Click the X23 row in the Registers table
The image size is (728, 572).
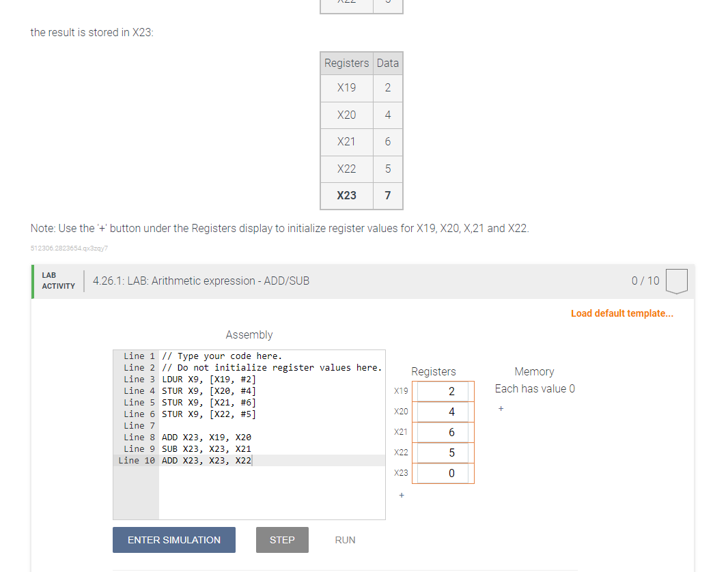361,196
